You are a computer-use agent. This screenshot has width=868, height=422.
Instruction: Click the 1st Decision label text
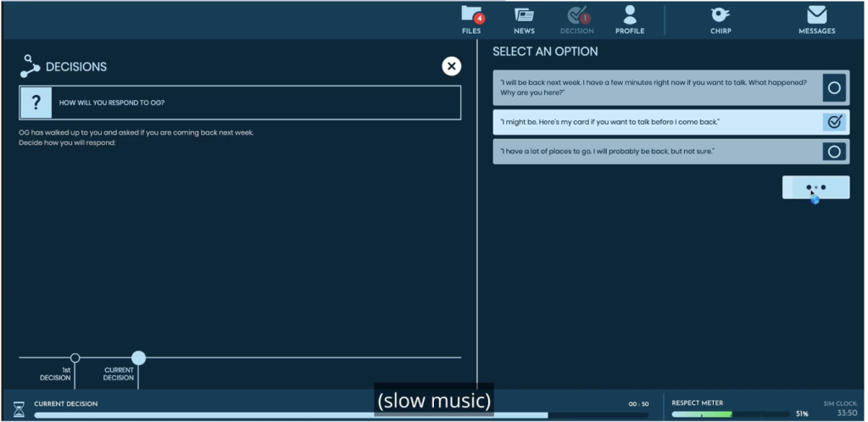coord(55,374)
